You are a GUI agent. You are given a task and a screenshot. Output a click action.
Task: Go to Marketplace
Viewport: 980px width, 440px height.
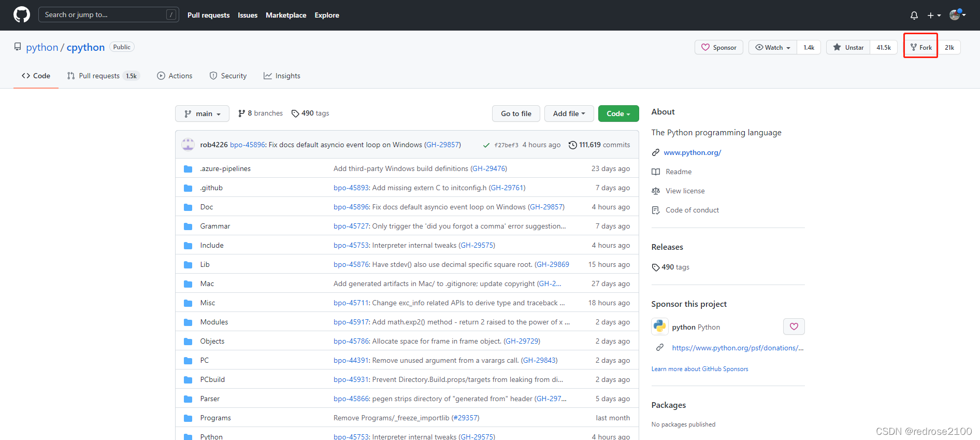point(286,15)
